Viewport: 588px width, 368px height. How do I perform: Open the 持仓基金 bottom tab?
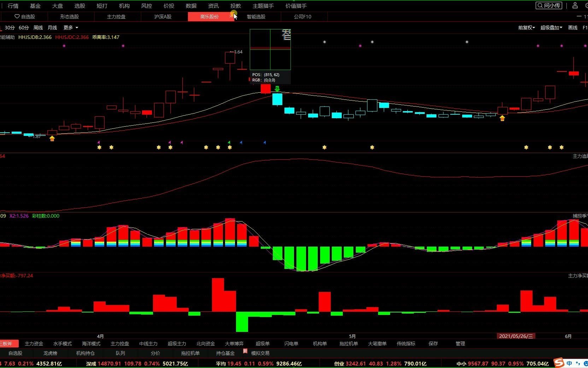(x=225, y=353)
